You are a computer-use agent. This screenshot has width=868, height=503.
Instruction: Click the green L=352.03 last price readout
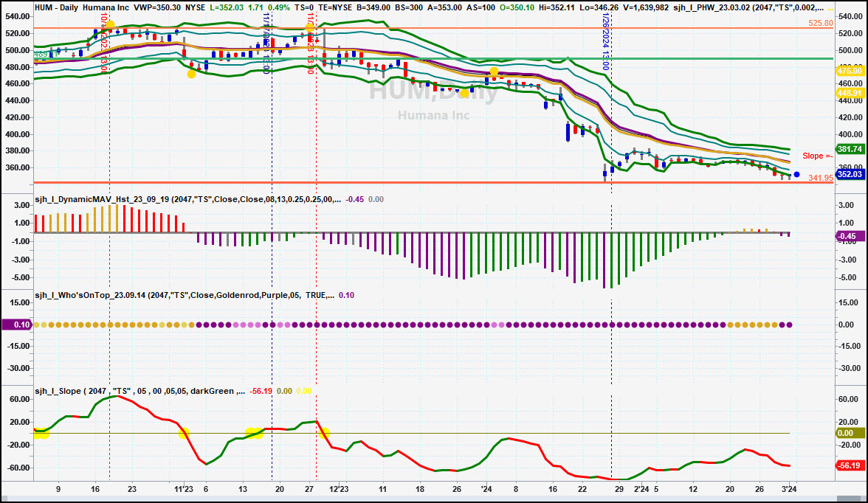(x=227, y=8)
